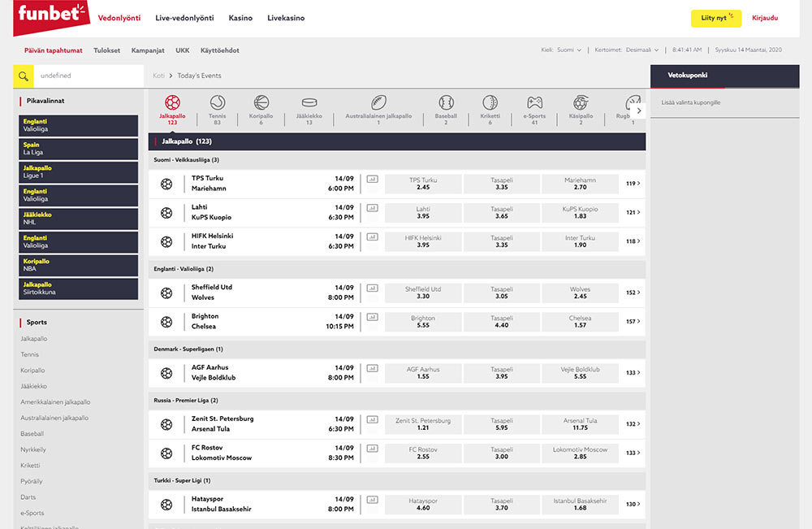
Task: Select Darts in Sports list
Action: point(28,497)
